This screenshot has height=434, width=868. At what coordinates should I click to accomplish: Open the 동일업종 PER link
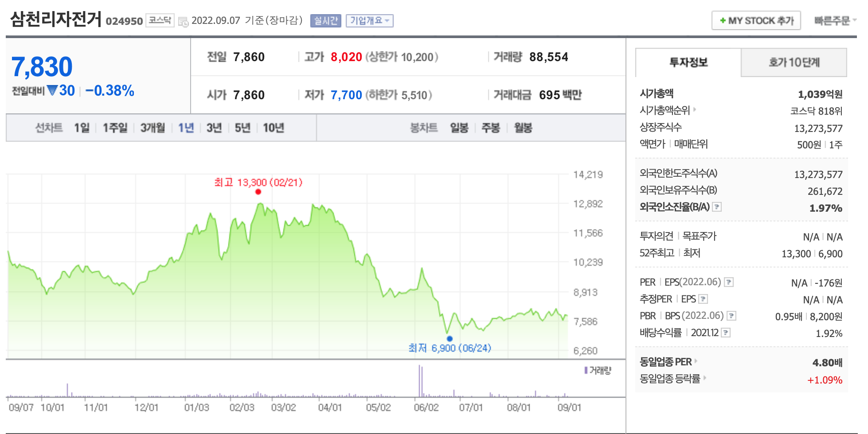[x=665, y=362]
